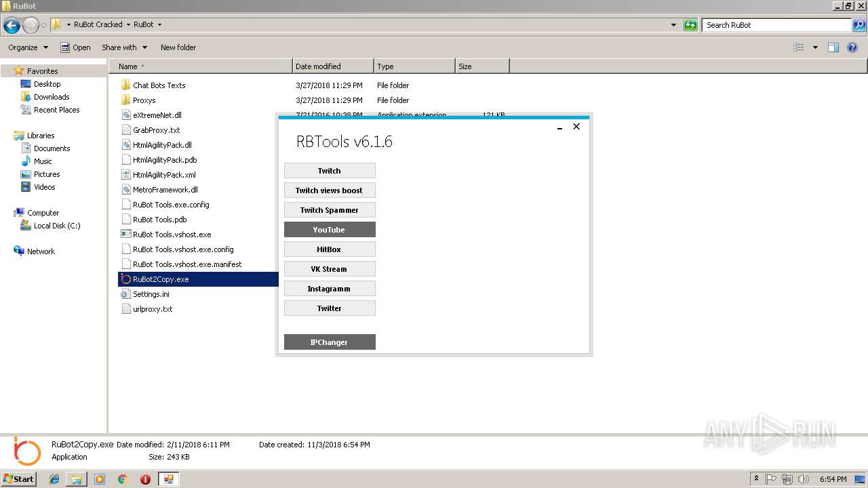Open recent pages dropdown arrow

coord(43,26)
